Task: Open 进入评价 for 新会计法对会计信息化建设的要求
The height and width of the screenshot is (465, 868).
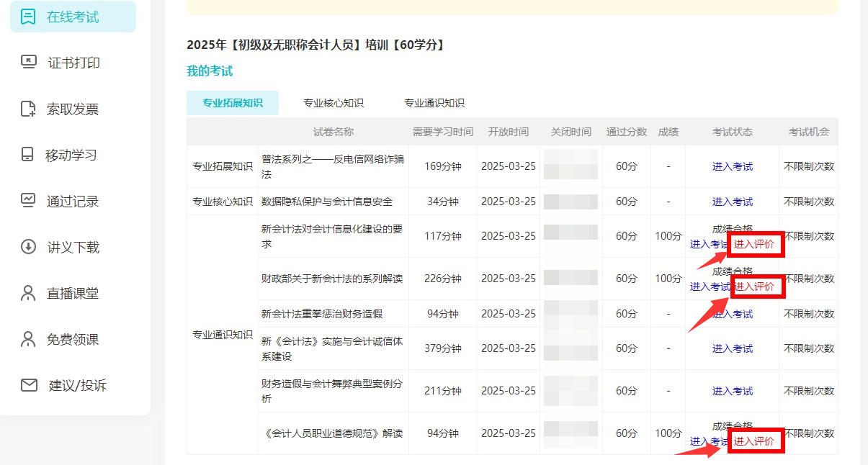Action: tap(754, 244)
